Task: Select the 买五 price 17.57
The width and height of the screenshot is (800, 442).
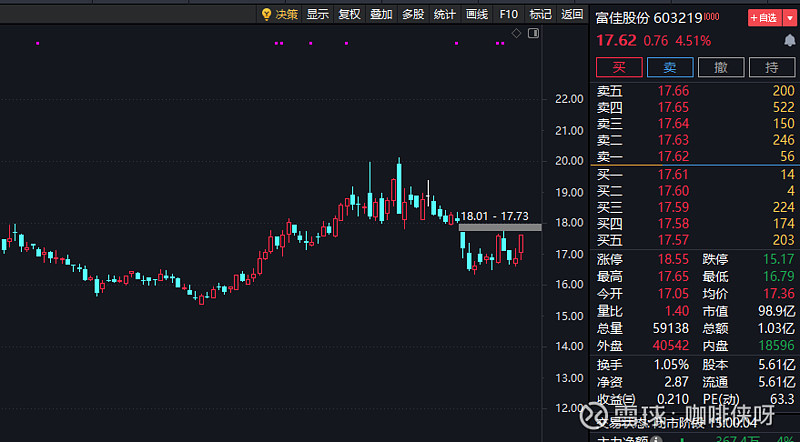Action: [673, 240]
